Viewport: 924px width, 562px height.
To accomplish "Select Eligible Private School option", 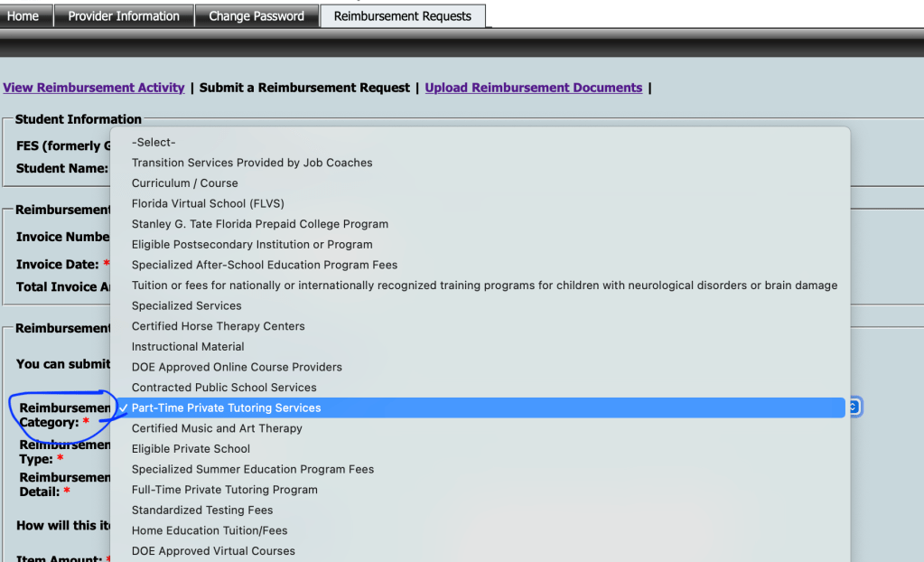I will [x=191, y=449].
